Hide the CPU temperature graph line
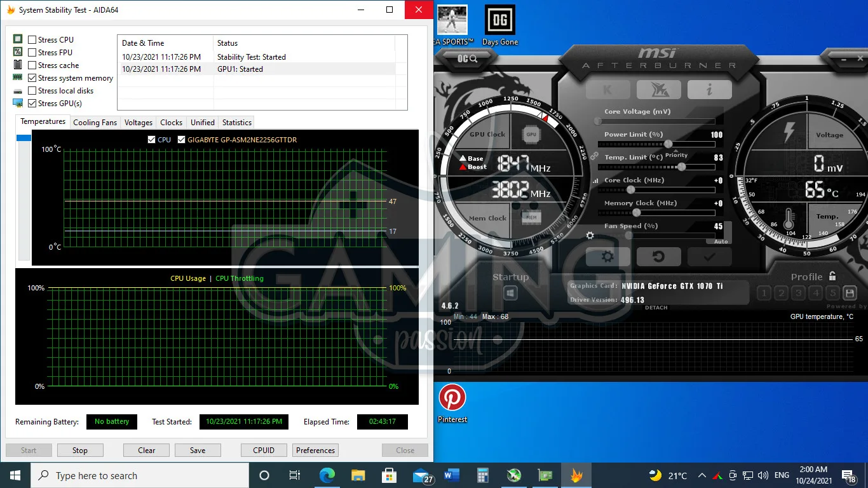 tap(151, 140)
